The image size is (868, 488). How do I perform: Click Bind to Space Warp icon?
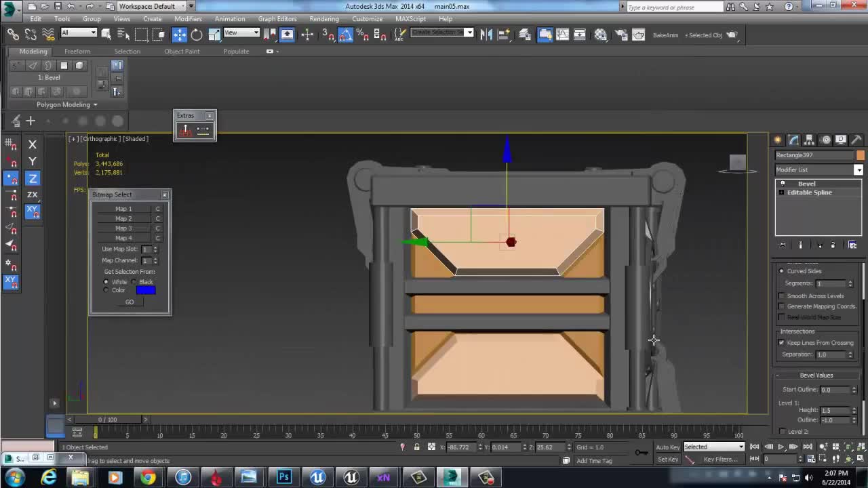[x=48, y=35]
